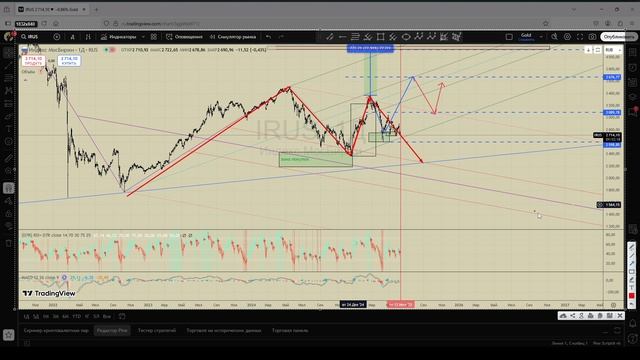640x360 pixels.
Task: Toggle keep drawing mode
Action: pos(9,201)
